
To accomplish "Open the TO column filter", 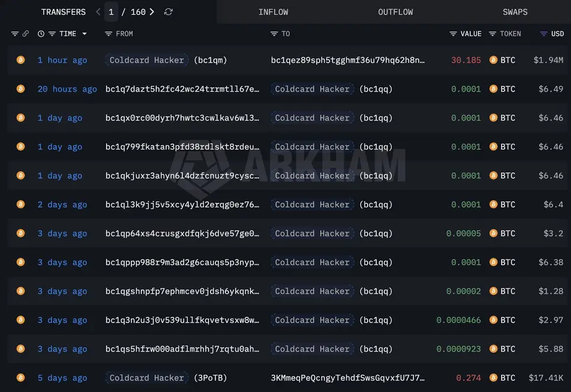I will 274,34.
